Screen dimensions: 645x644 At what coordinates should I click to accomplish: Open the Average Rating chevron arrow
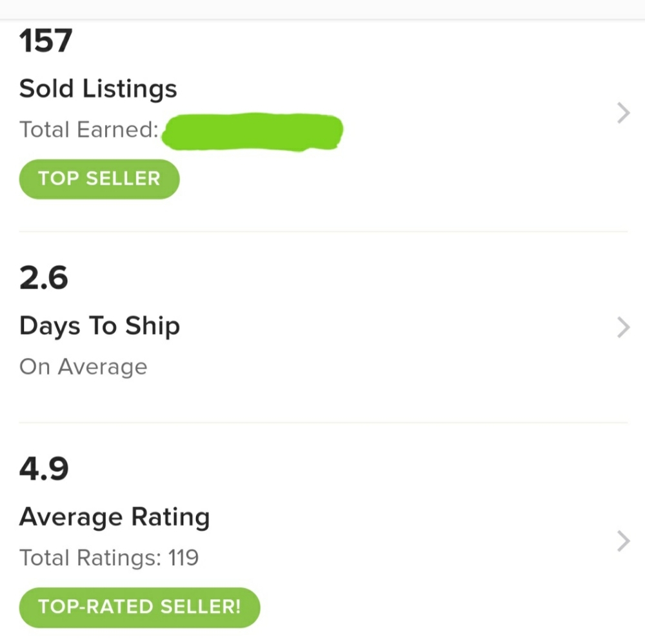click(x=623, y=541)
